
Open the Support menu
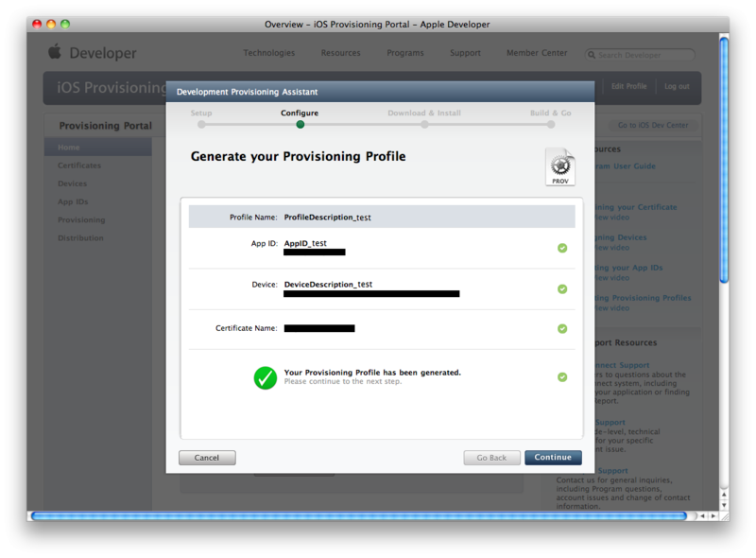coord(465,53)
